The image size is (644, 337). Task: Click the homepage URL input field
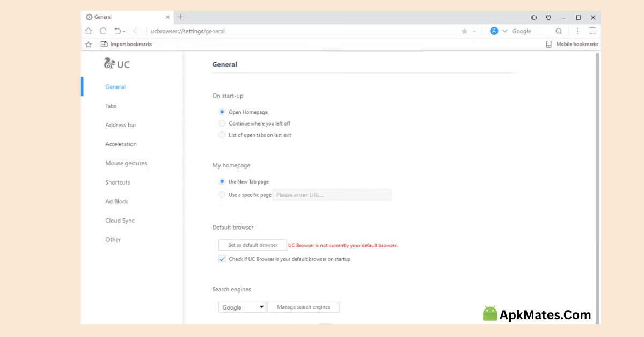[x=332, y=195]
